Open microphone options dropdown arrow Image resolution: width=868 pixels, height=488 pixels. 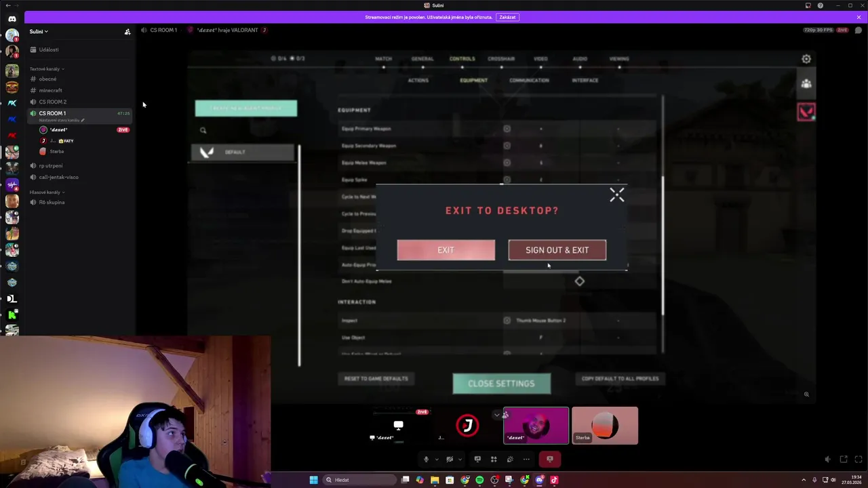(x=436, y=460)
